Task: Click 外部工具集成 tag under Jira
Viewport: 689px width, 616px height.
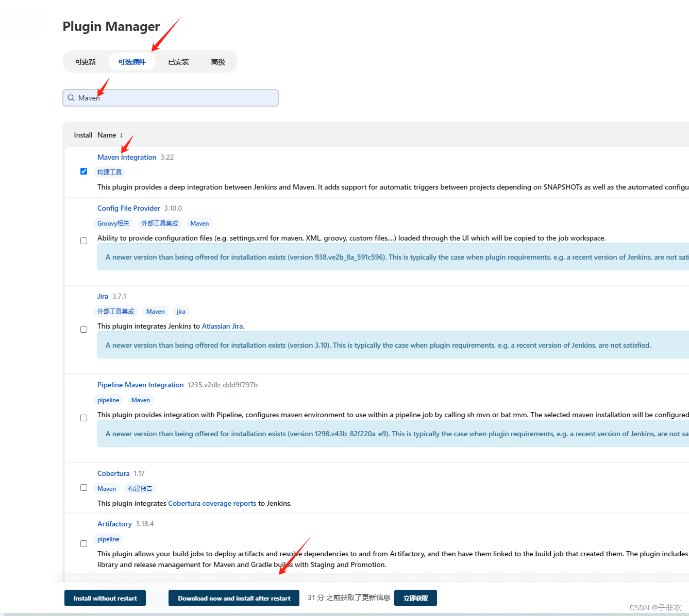Action: pos(115,311)
